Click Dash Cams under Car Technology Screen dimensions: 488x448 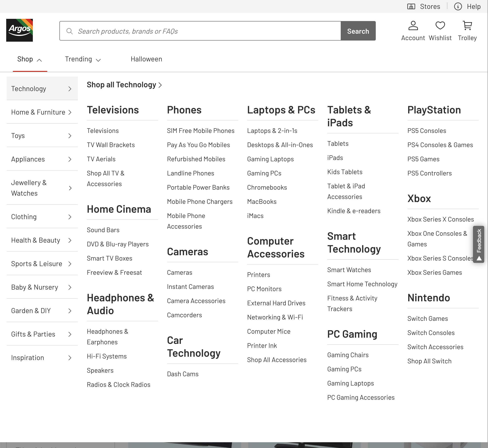point(183,374)
